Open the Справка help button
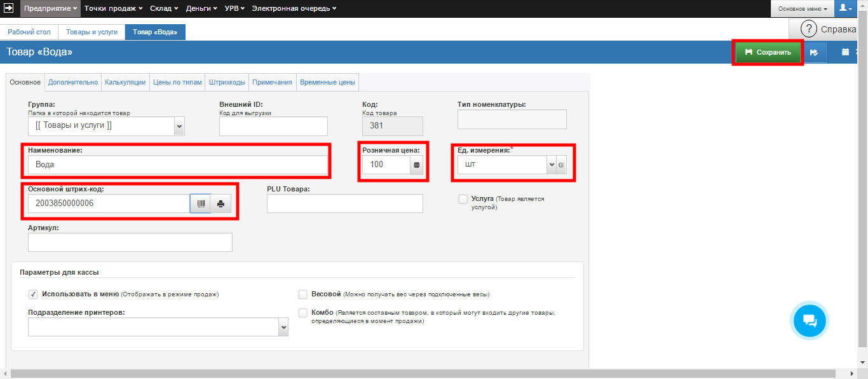The width and height of the screenshot is (868, 379). (829, 29)
